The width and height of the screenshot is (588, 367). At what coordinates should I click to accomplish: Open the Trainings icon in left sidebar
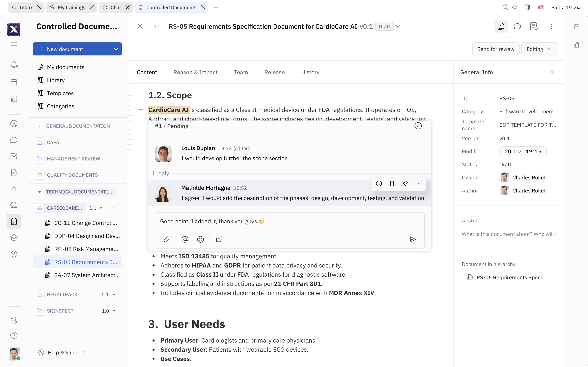click(14, 238)
